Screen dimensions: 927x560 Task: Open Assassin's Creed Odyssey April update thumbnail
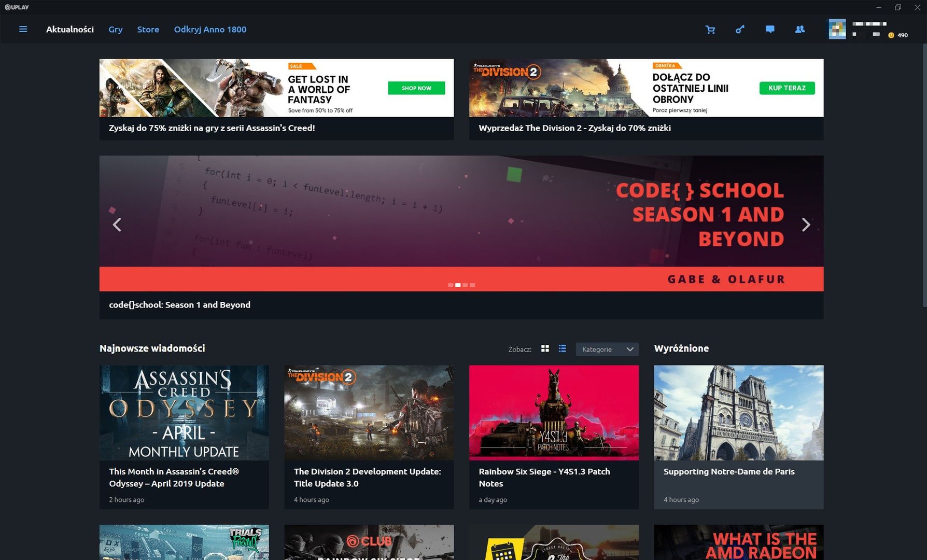184,413
